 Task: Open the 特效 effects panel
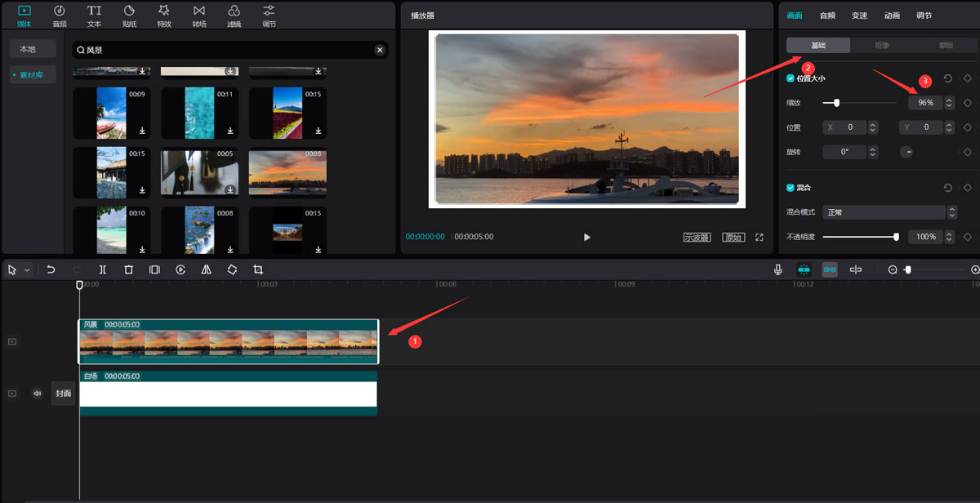pyautogui.click(x=164, y=15)
